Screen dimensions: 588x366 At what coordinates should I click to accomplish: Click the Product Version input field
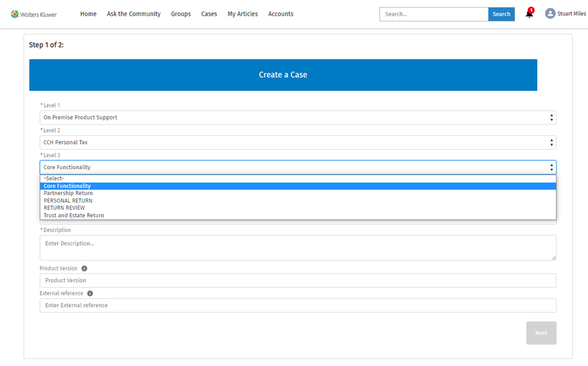pyautogui.click(x=298, y=280)
